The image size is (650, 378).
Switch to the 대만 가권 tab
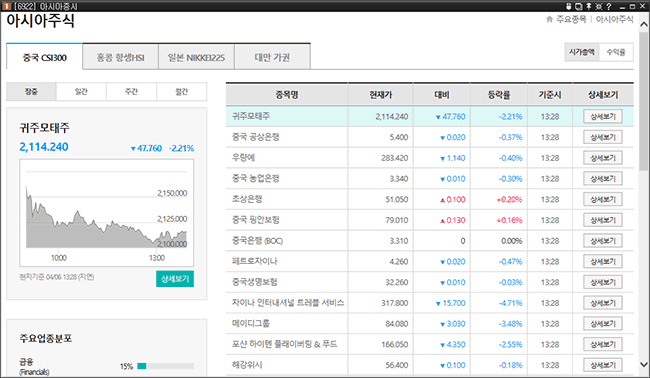pyautogui.click(x=272, y=57)
